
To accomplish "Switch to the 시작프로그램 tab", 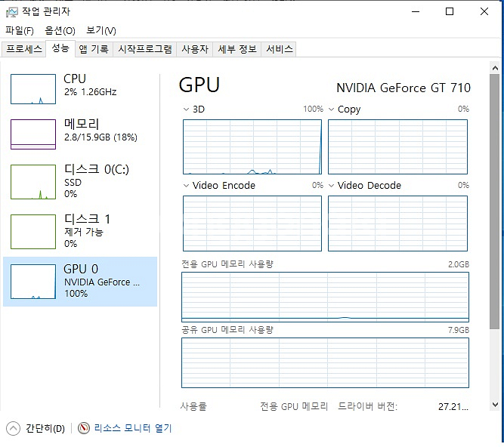I will [x=144, y=49].
